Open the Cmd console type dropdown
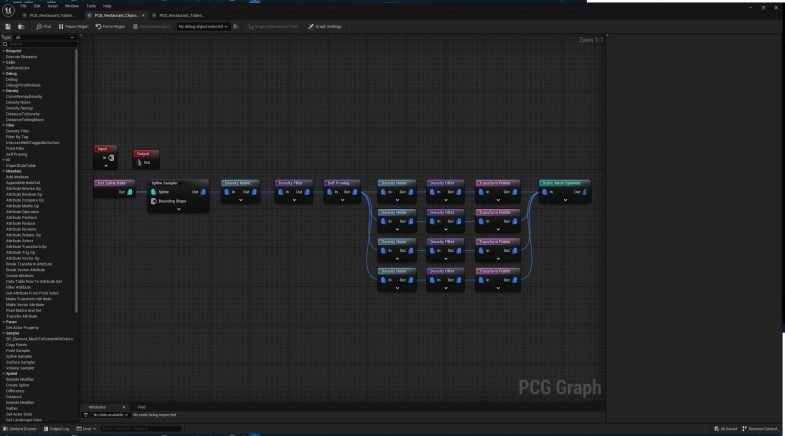The height and width of the screenshot is (436, 785). tap(86, 428)
